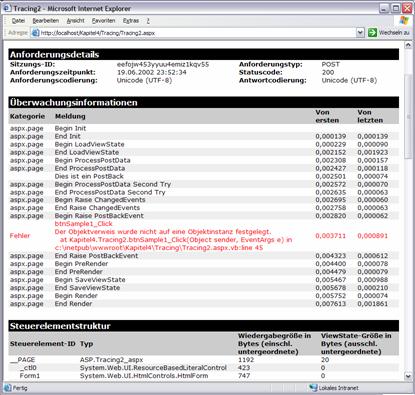
Task: Expand the address bar URL dropdown
Action: (360, 32)
